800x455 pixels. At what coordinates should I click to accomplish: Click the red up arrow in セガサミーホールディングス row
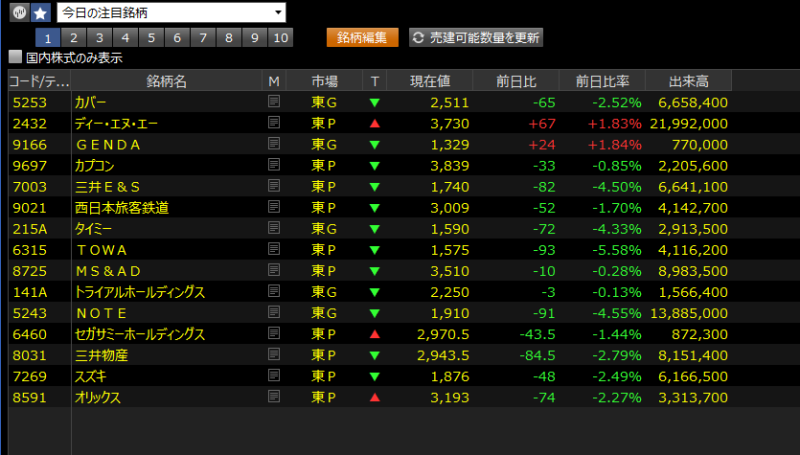click(374, 334)
